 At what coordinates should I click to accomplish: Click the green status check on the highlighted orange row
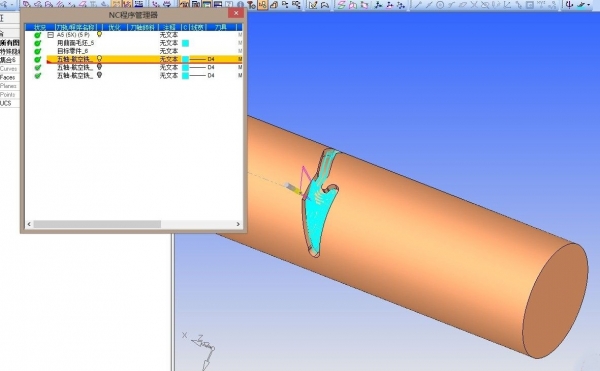[38, 59]
